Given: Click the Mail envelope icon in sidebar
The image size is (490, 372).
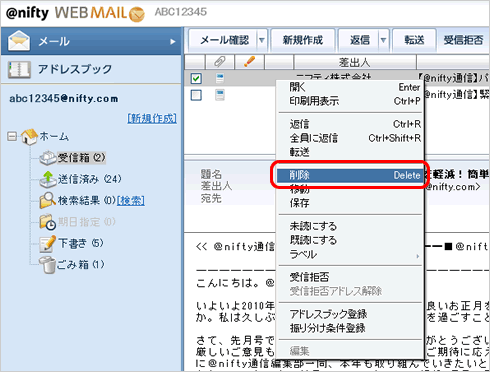Looking at the screenshot, I should click(x=19, y=41).
